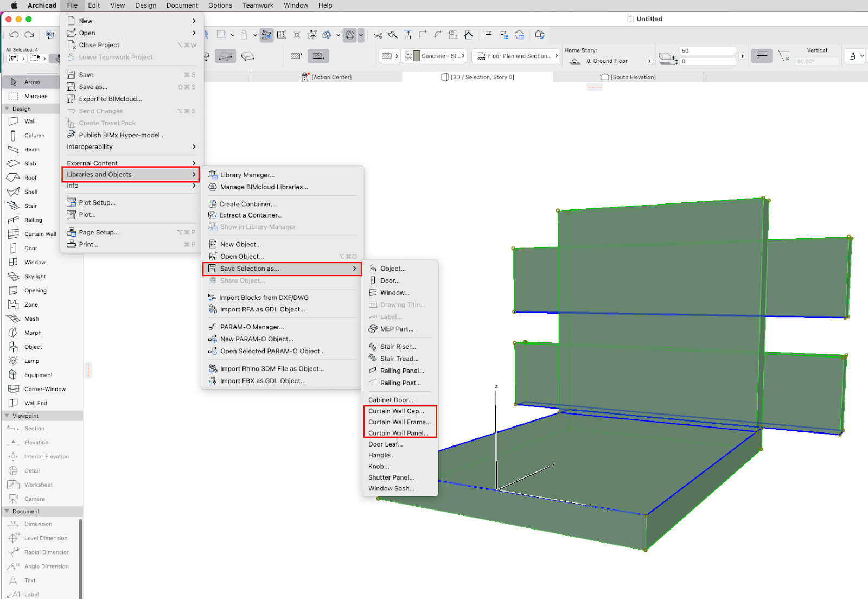The height and width of the screenshot is (599, 868).
Task: Click the house-shaped toolbar icon
Action: [x=468, y=35]
